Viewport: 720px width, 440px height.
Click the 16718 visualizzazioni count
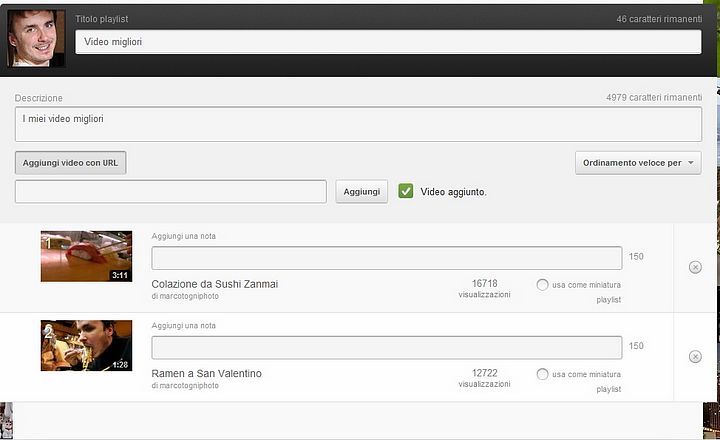484,288
